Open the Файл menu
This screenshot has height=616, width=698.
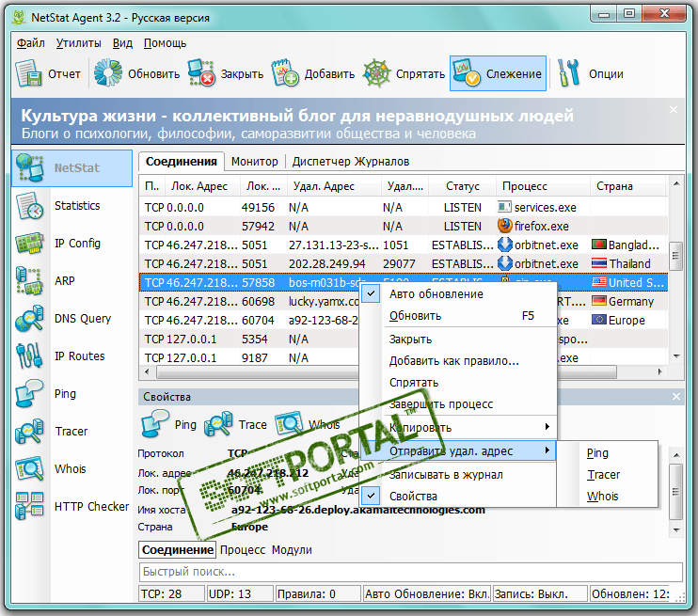tap(31, 43)
